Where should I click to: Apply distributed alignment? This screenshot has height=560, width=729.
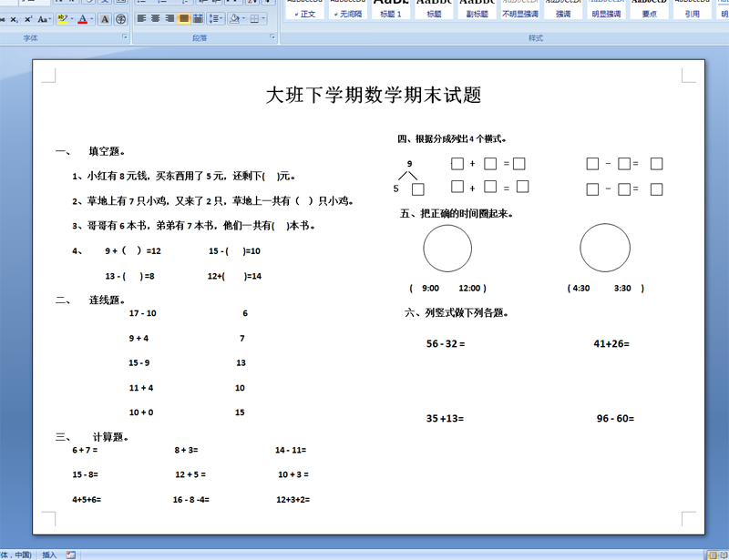tap(198, 18)
